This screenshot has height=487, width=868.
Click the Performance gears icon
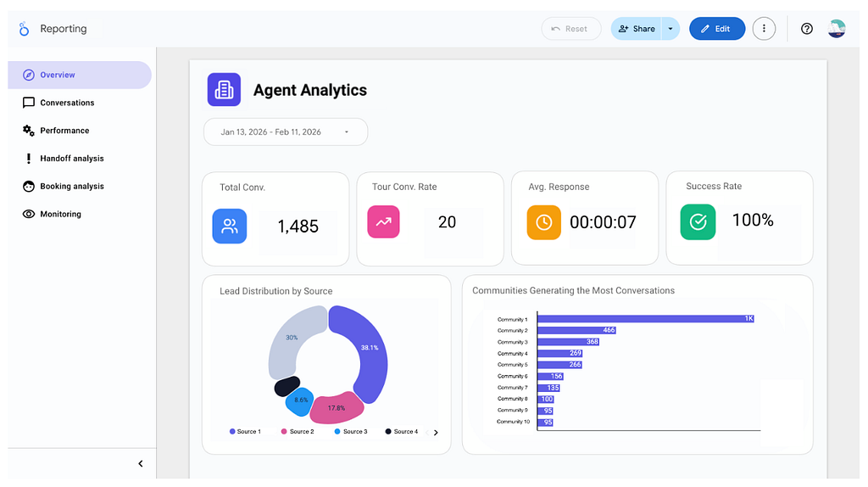pos(28,130)
